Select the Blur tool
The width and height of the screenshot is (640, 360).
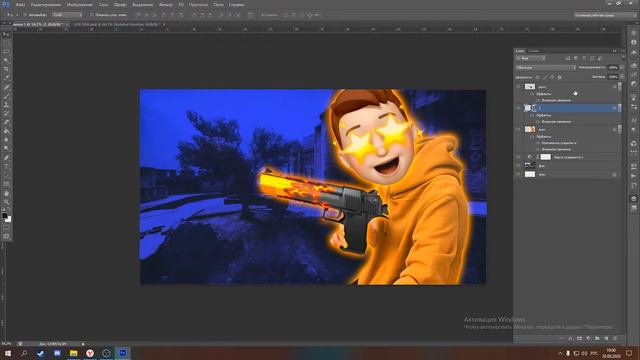(6, 140)
